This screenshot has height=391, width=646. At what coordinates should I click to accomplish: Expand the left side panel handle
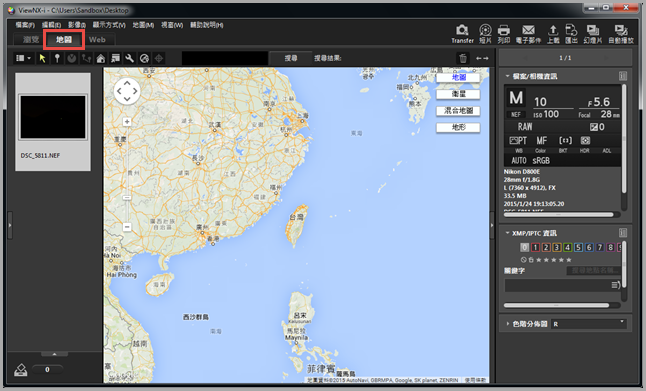point(10,225)
